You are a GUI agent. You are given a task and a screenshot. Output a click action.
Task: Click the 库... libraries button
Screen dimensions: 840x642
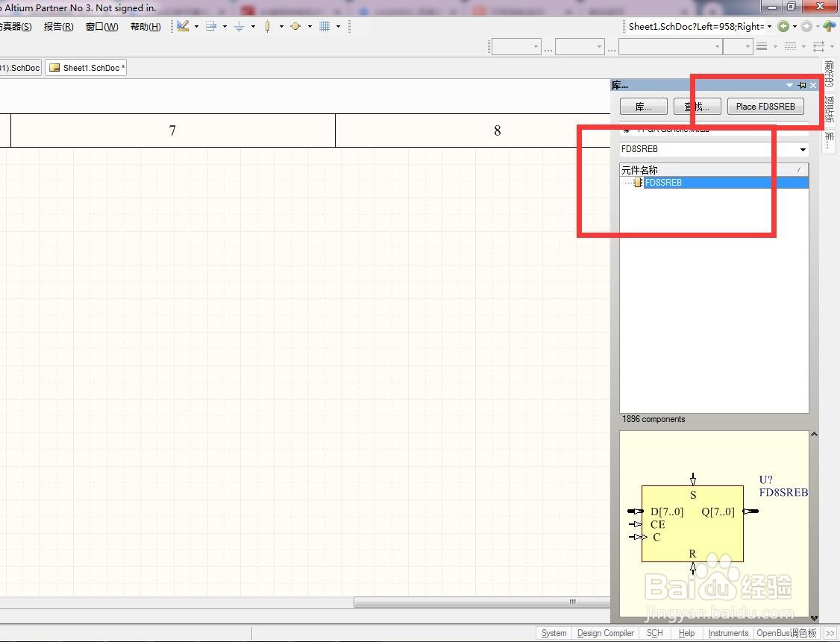point(643,107)
